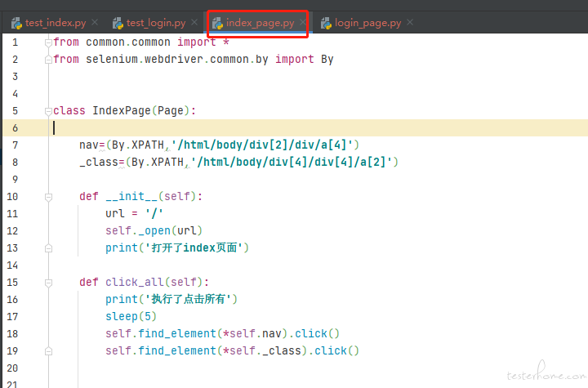This screenshot has height=388, width=588.
Task: Click line number 10 in the gutter
Action: [x=12, y=197]
